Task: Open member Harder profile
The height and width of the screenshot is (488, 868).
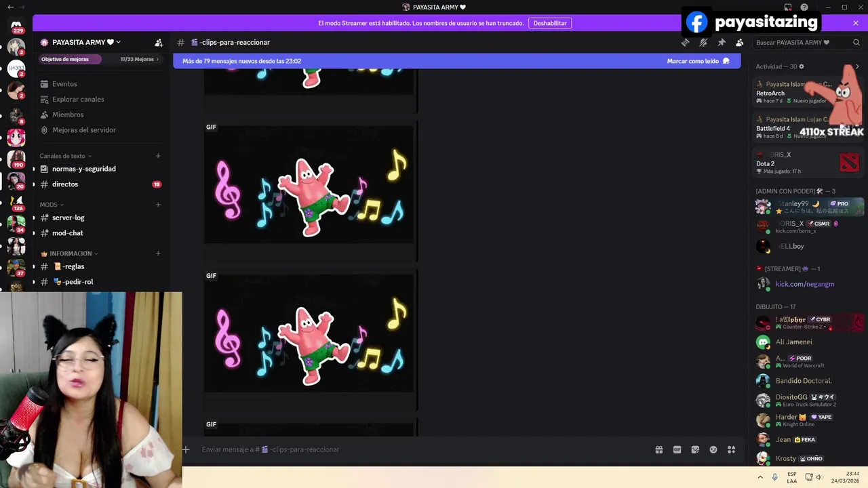Action: coord(808,420)
